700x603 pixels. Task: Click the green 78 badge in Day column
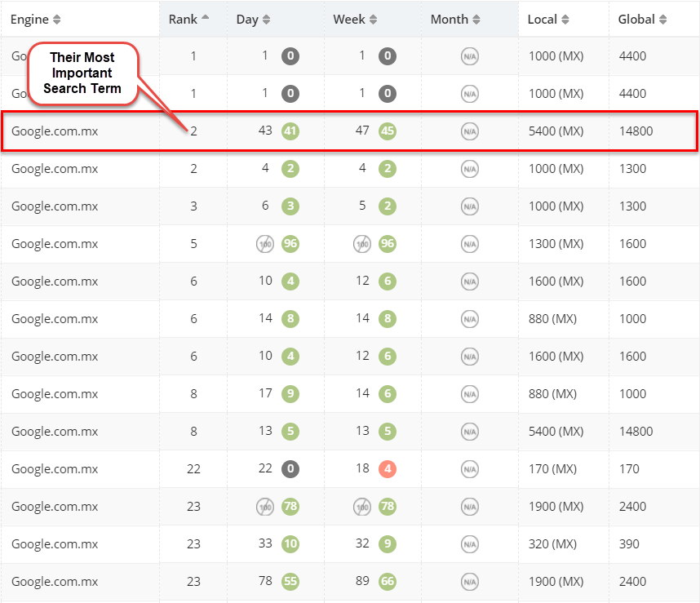(x=290, y=506)
